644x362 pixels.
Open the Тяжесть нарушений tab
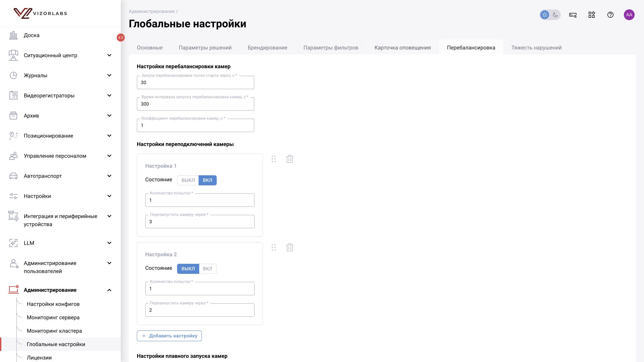click(536, 48)
